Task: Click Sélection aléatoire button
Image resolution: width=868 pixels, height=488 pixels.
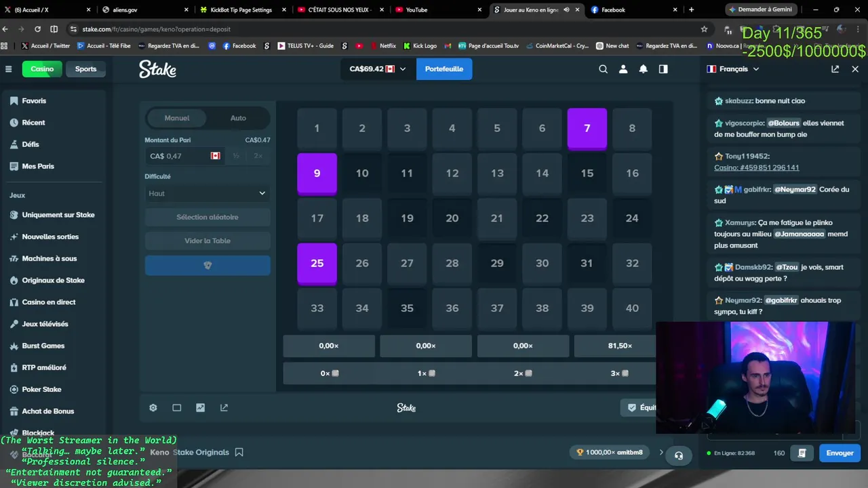Action: coord(208,217)
